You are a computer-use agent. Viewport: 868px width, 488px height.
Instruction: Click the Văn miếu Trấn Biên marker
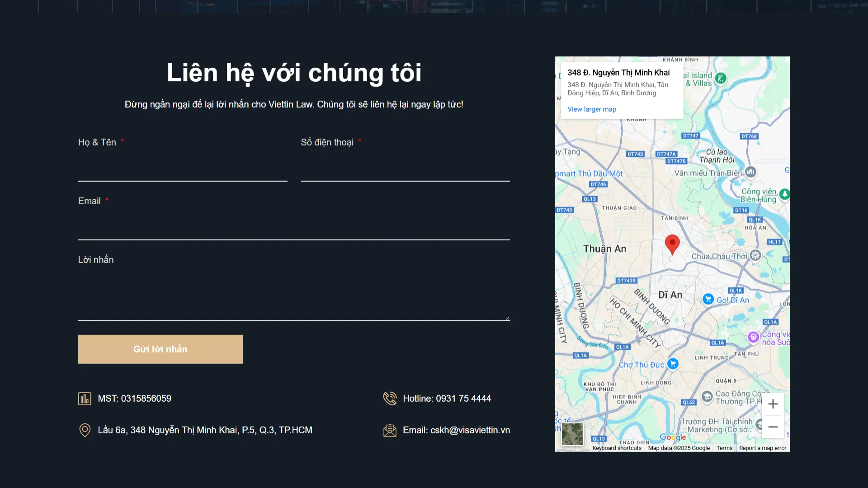tap(750, 172)
